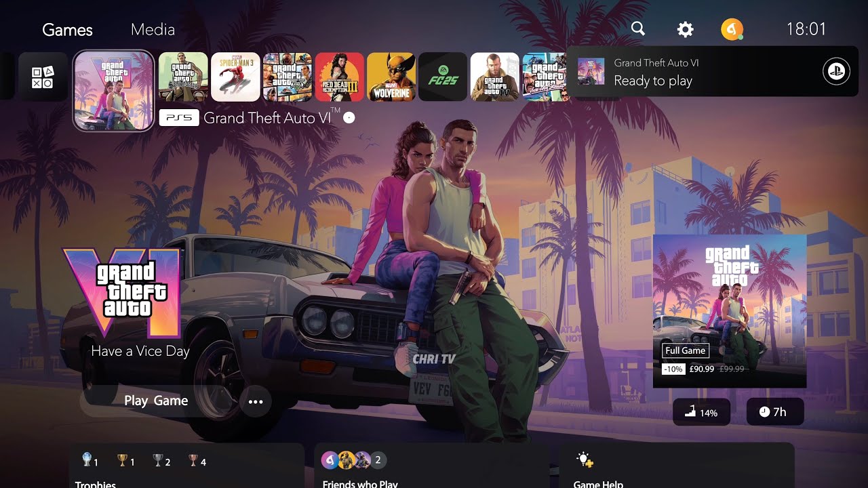Open the Settings gear icon
This screenshot has width=868, height=488.
click(686, 29)
